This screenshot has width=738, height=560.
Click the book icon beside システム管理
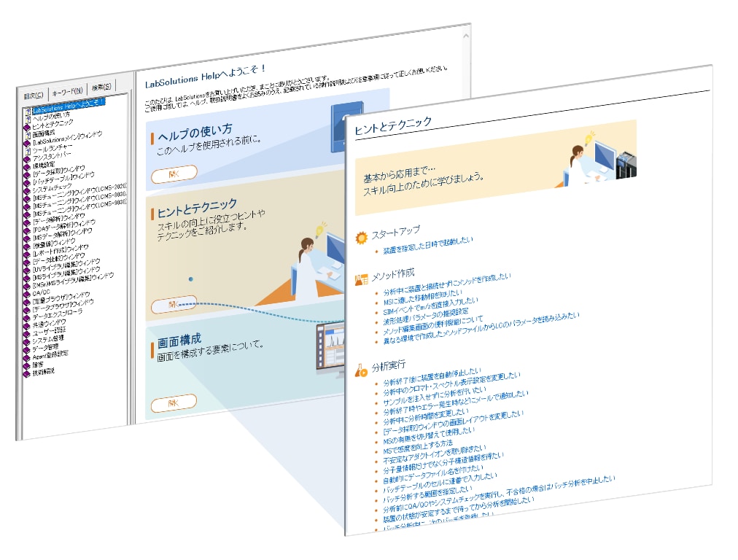(x=27, y=342)
